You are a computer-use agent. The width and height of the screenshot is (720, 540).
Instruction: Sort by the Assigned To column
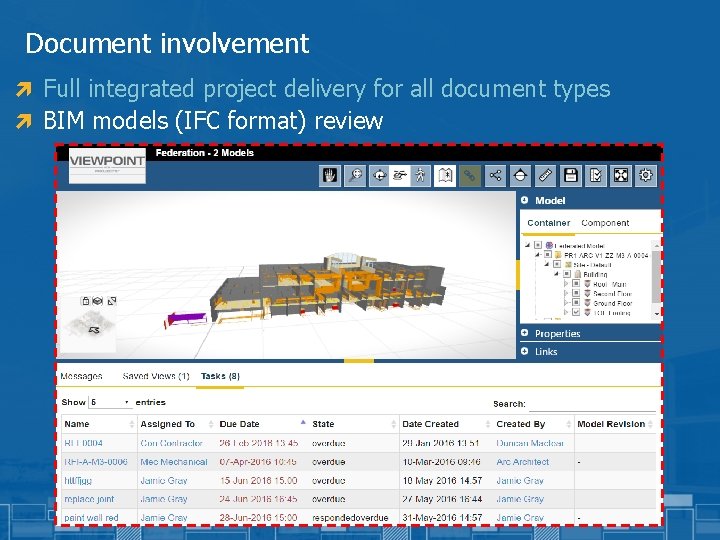point(177,424)
